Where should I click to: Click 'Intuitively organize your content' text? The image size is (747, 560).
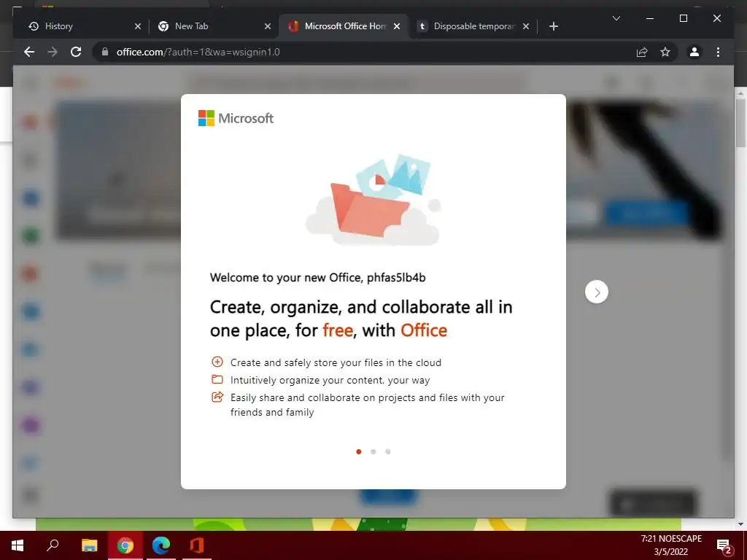[x=330, y=380]
